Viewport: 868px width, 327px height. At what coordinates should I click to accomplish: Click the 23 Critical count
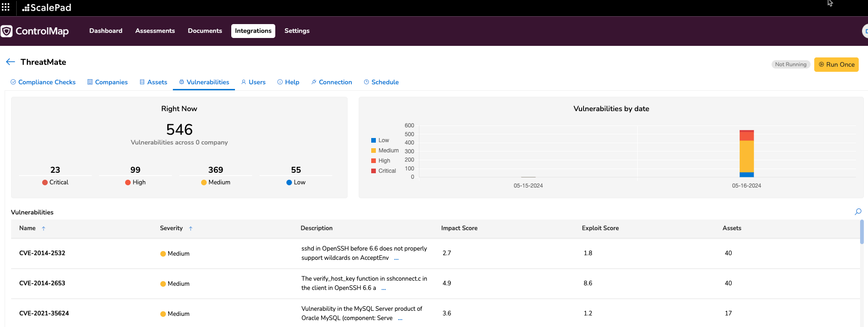pos(55,170)
